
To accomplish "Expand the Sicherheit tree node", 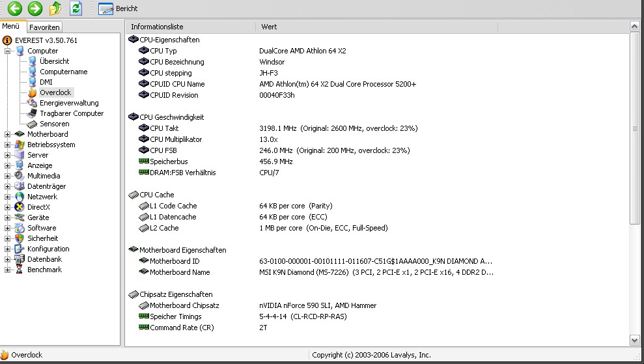I will [x=7, y=238].
